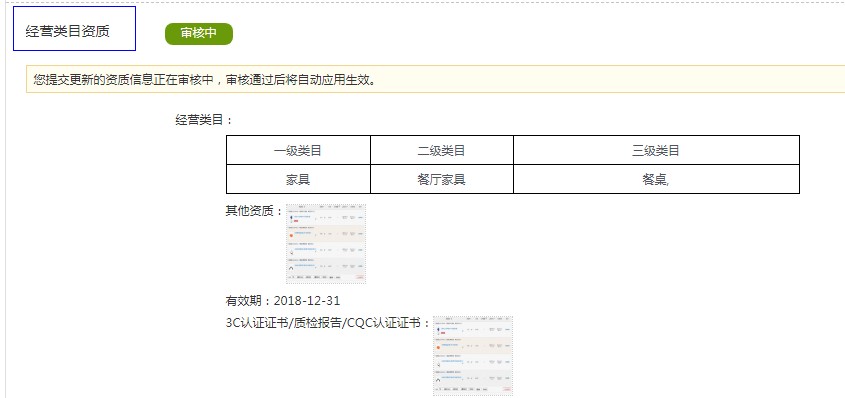Image resolution: width=845 pixels, height=398 pixels.
Task: Click the yellow notice about 资质信息正在审核中
Action: tap(435, 79)
